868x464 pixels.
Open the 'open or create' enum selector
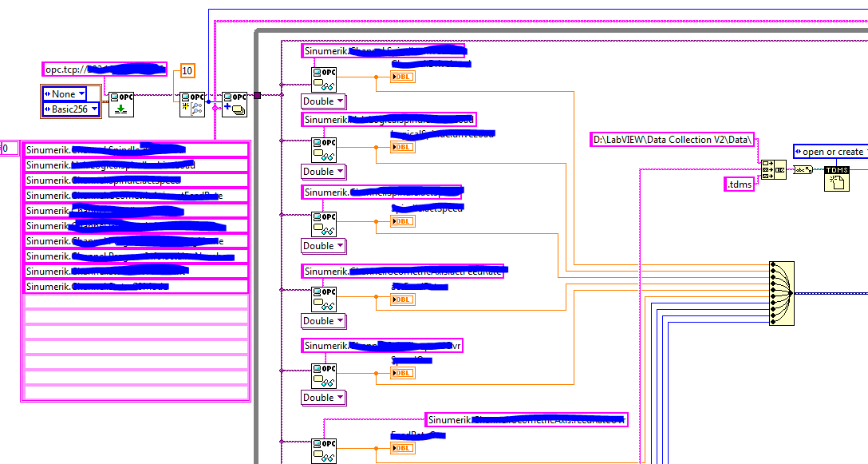click(x=831, y=152)
